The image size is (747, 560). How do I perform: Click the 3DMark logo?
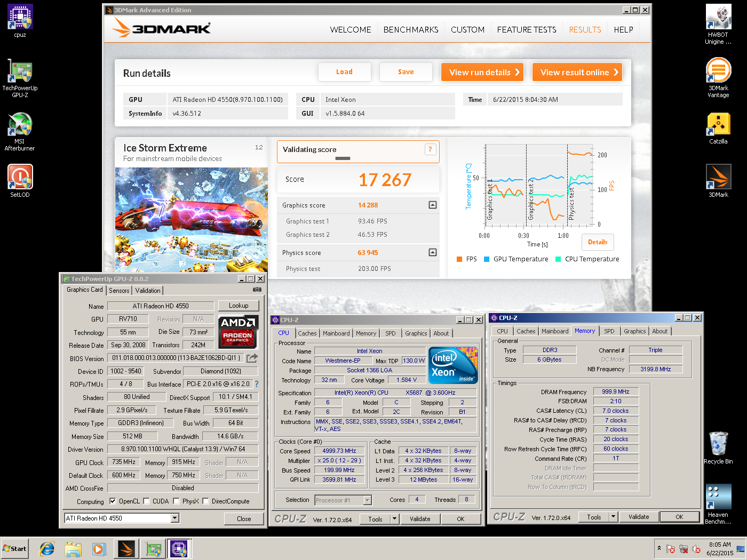(162, 28)
